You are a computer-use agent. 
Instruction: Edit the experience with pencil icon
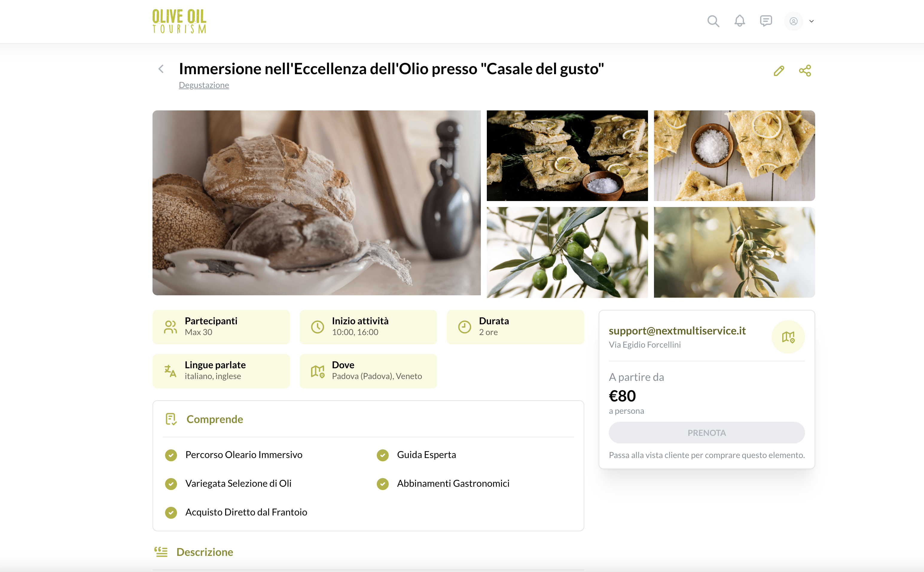pyautogui.click(x=779, y=71)
